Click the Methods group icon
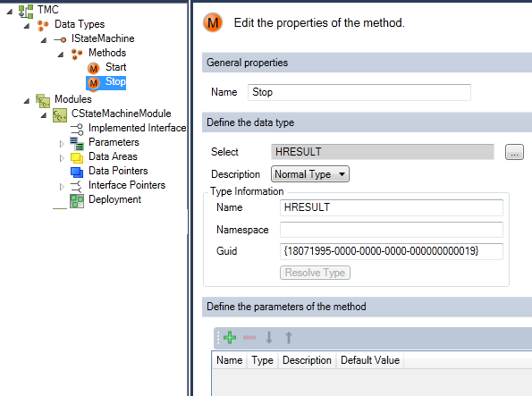Screen dimensions: 532x396 tap(77, 54)
